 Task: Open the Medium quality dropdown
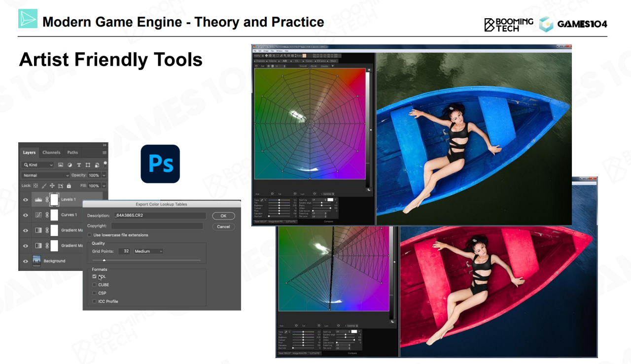pos(148,251)
